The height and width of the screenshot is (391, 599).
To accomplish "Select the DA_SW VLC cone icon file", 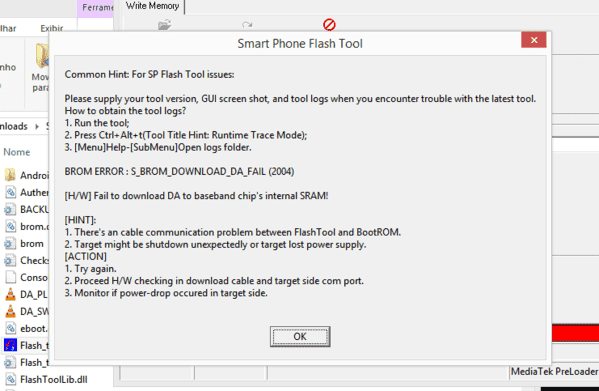I will point(10,311).
